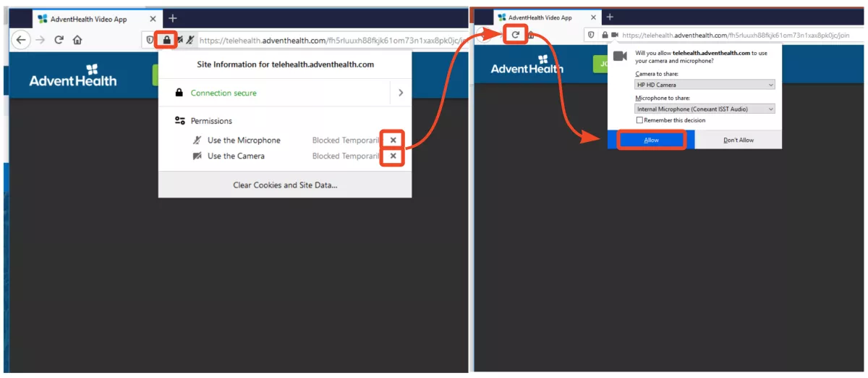Click the Allow button
Viewport: 868px width, 378px height.
[651, 140]
